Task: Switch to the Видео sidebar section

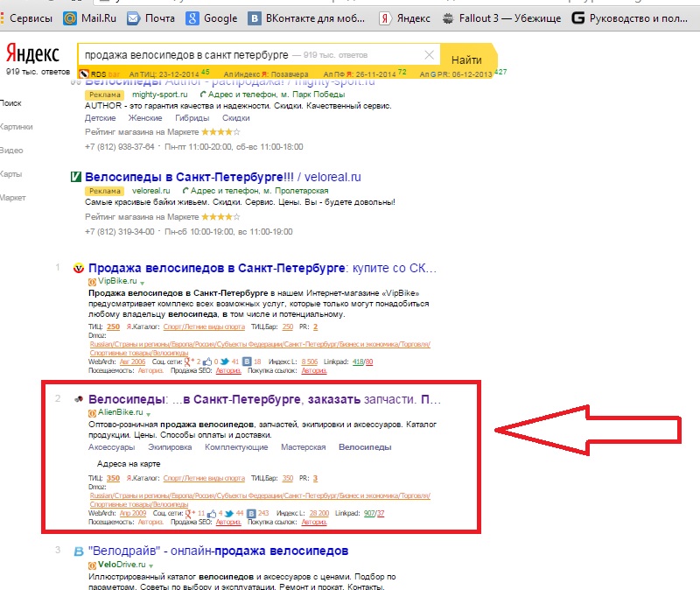Action: click(11, 151)
